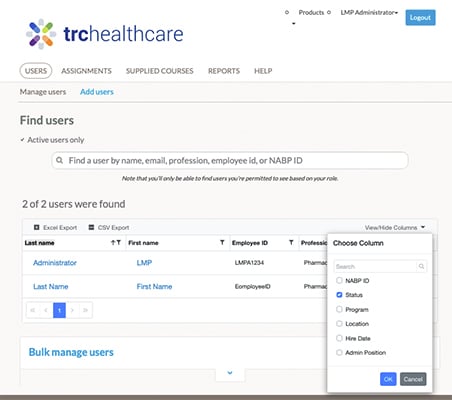Image resolution: width=452 pixels, height=400 pixels.
Task: Open the ASSIGNMENTS tab
Action: click(86, 71)
